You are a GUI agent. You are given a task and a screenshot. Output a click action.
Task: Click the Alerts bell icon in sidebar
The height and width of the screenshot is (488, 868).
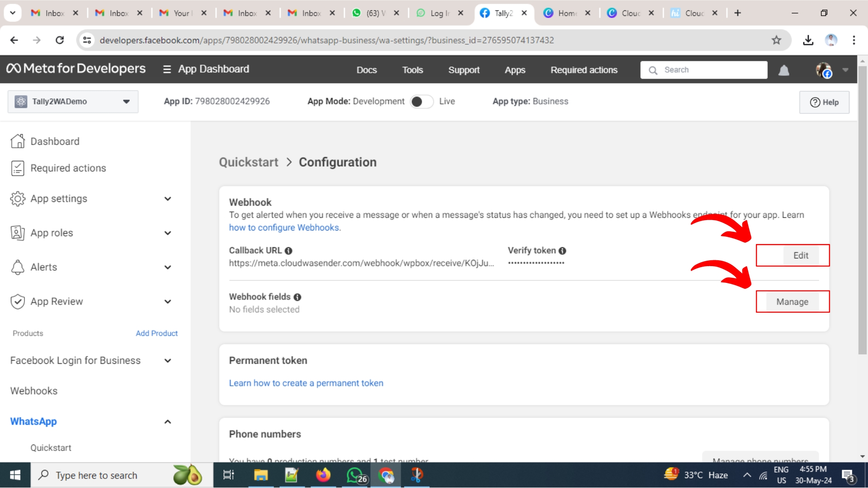pyautogui.click(x=18, y=267)
